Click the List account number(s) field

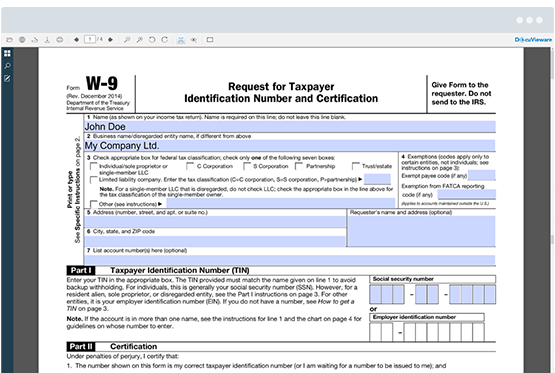pos(290,260)
